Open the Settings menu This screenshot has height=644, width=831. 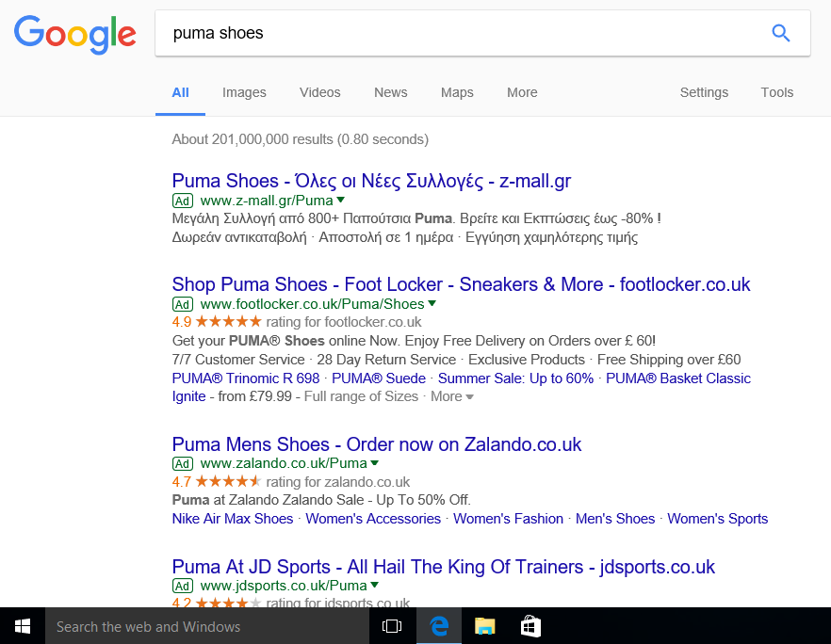704,92
